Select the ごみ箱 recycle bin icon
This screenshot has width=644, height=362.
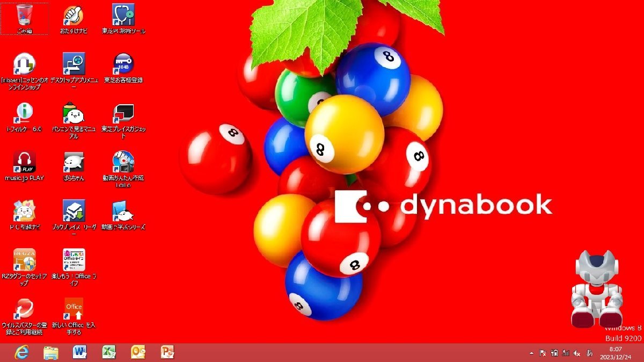click(25, 19)
